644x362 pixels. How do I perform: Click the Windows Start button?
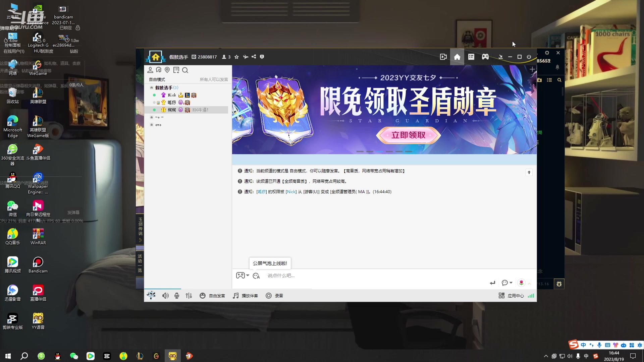(8, 356)
